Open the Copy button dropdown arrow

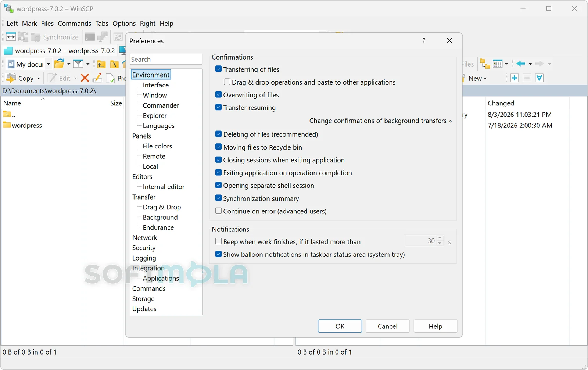(x=39, y=78)
